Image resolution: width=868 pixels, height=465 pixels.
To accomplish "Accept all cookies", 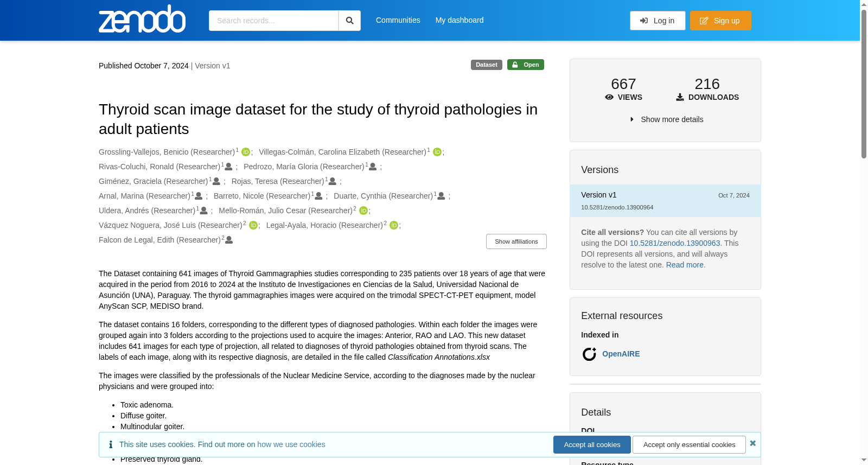I will click(592, 444).
